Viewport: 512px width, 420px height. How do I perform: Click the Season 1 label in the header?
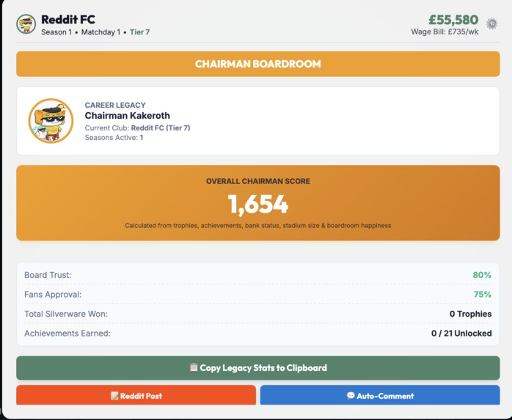(56, 32)
